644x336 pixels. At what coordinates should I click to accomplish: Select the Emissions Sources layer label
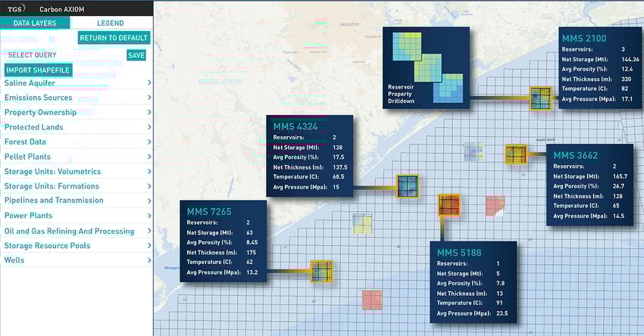tap(38, 98)
